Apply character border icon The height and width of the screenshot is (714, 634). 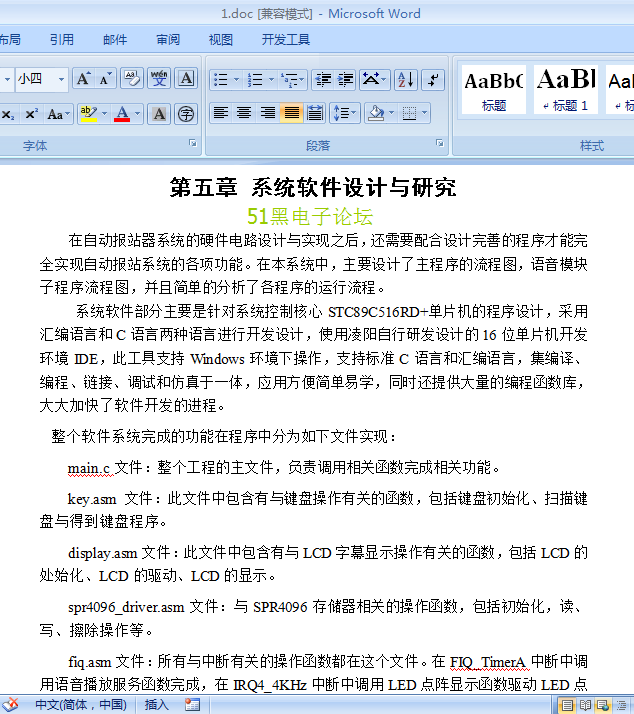(186, 79)
